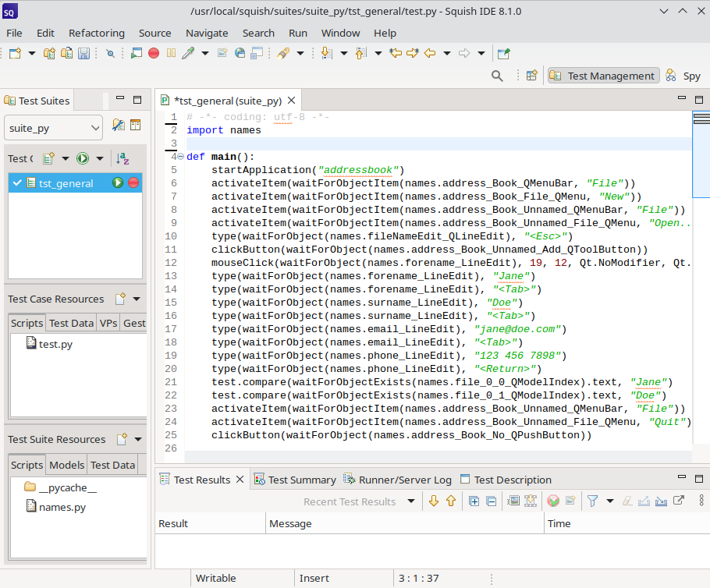The height and width of the screenshot is (588, 710).
Task: Collapse the main function fold marker at line 4
Action: coord(180,157)
